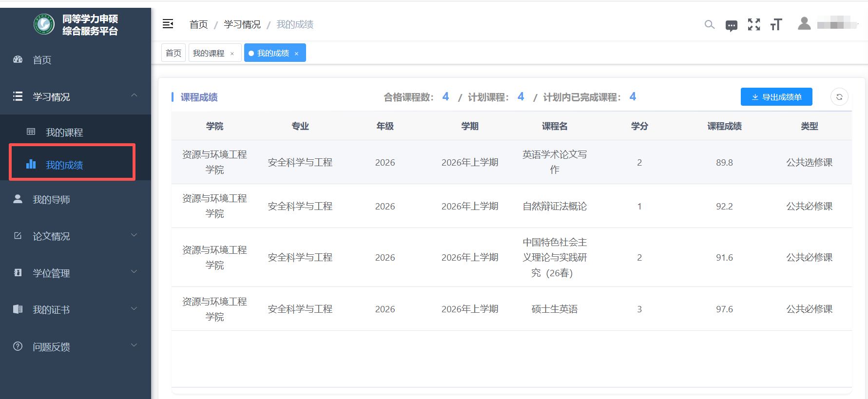Expand the 我的证书 menu chevron
Viewport: 868px width, 399px height.
[x=134, y=308]
